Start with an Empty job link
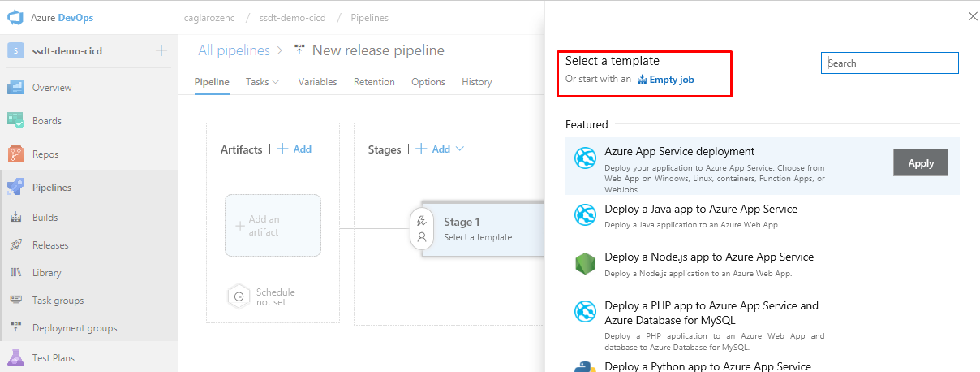Screen dimensions: 980x372 [671, 80]
